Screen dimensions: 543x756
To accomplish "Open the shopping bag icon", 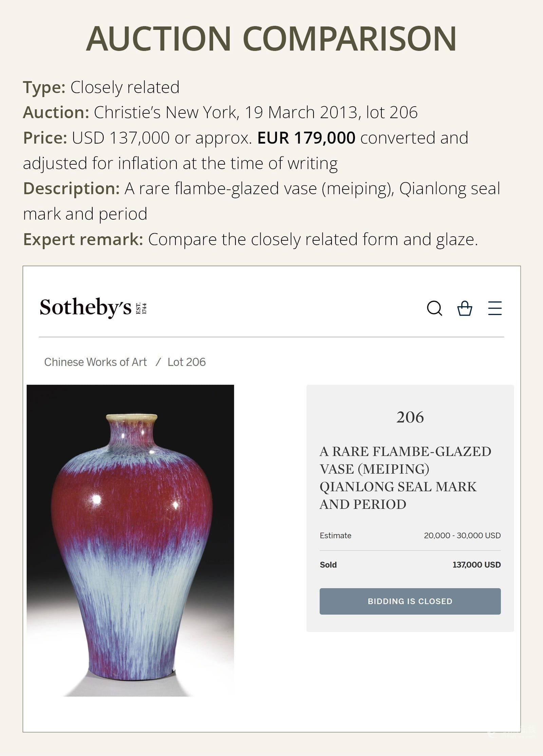I will [x=465, y=308].
